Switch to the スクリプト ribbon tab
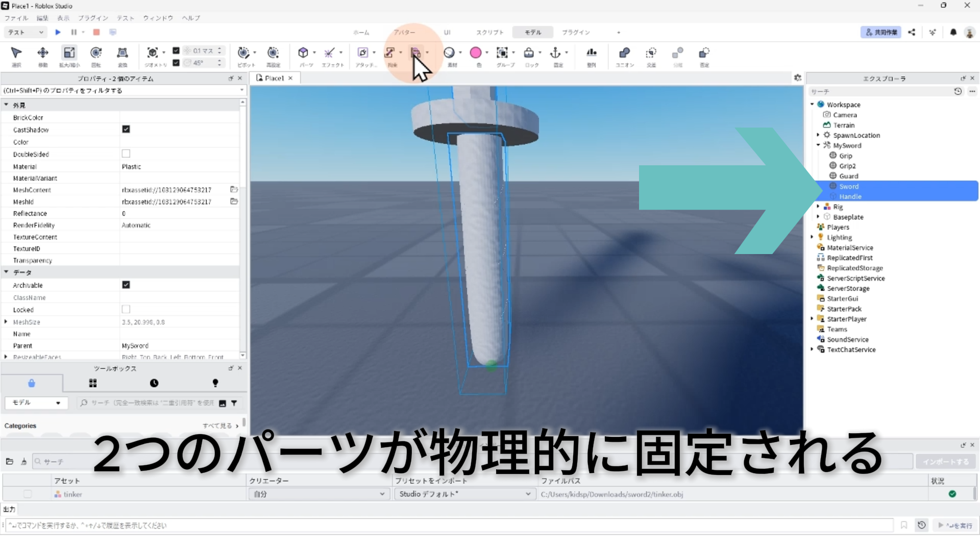This screenshot has width=980, height=551. click(489, 32)
